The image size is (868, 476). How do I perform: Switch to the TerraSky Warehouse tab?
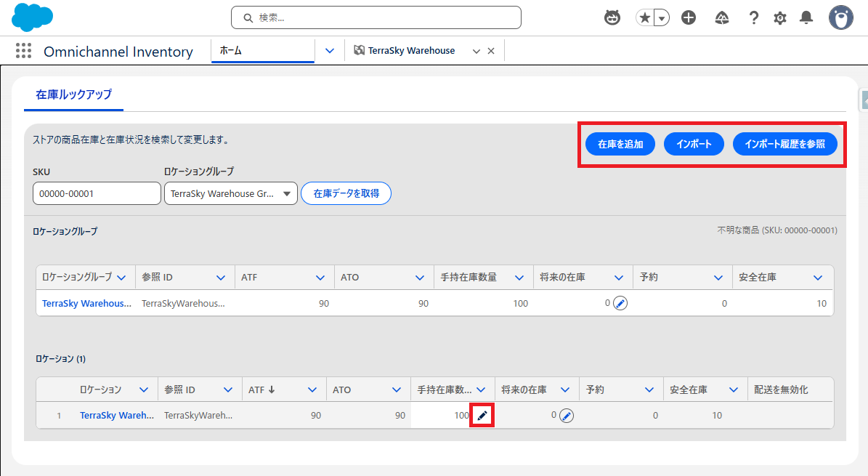point(410,51)
